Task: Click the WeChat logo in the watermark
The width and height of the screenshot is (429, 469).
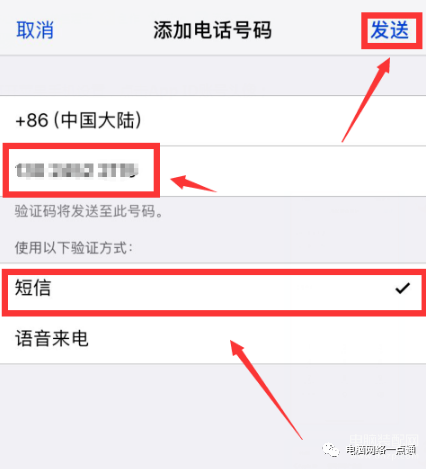Action: (x=331, y=450)
